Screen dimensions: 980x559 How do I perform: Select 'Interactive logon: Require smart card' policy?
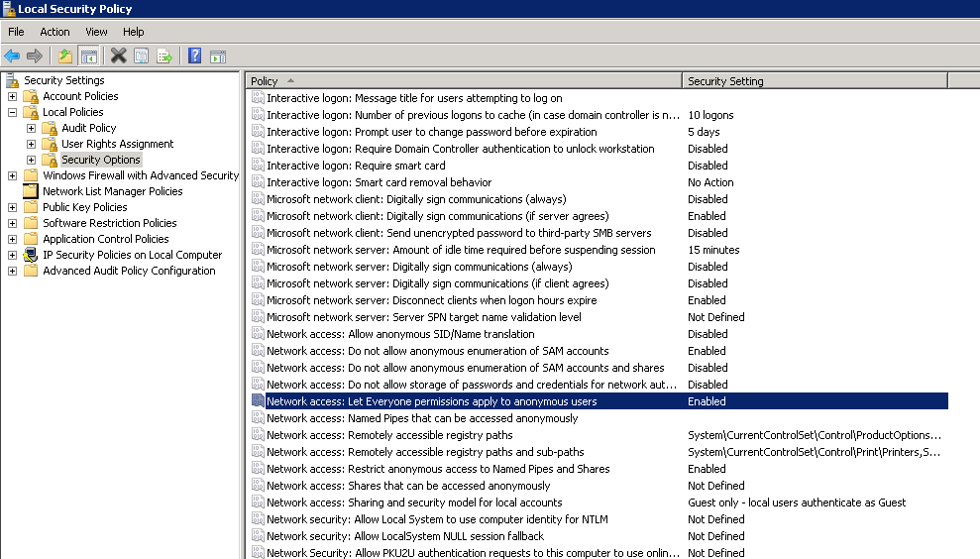[x=356, y=166]
